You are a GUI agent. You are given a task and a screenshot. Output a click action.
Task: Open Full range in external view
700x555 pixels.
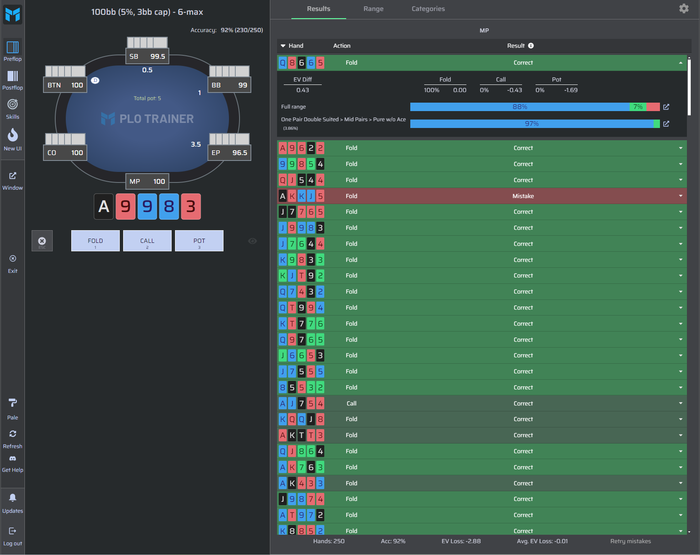pos(666,107)
